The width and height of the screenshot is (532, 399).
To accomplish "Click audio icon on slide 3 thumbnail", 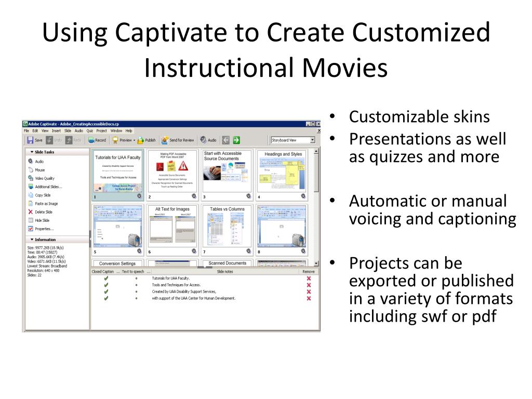I will 249,196.
